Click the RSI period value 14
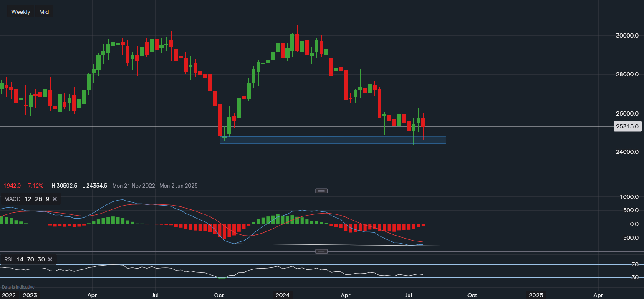644x299 pixels. (21, 259)
